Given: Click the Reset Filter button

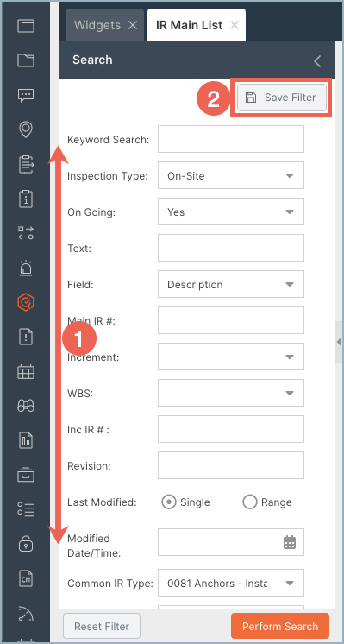Looking at the screenshot, I should click(102, 627).
